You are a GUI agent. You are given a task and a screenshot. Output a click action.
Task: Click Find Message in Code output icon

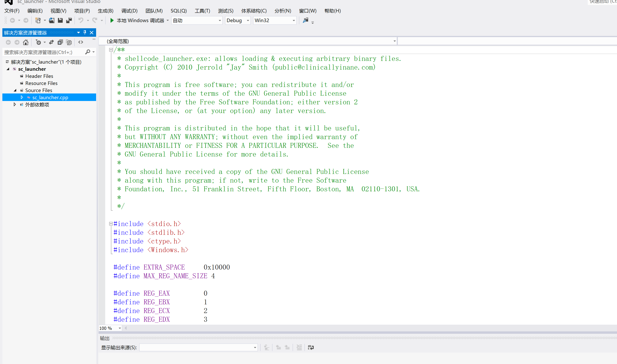[x=267, y=347]
